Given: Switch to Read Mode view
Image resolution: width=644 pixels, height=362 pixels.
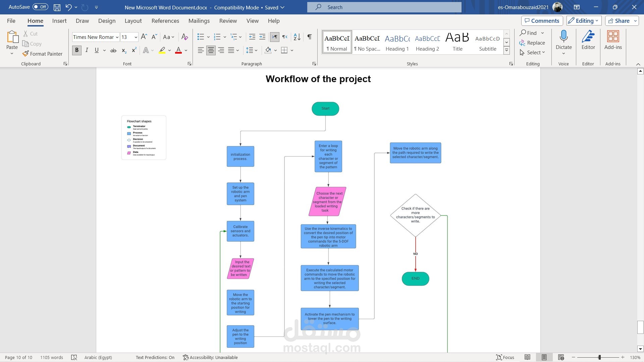Looking at the screenshot, I should tap(527, 357).
